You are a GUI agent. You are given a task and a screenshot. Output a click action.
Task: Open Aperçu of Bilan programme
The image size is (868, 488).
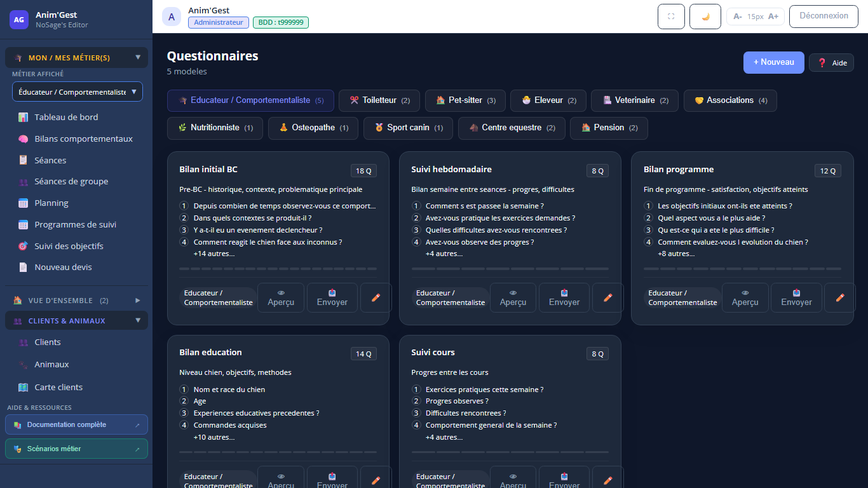(x=745, y=297)
